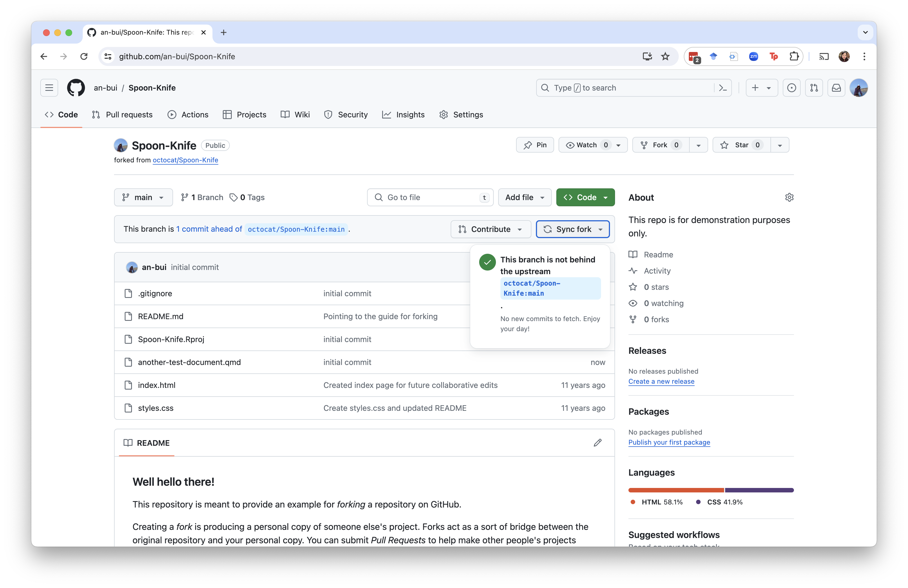908x588 pixels.
Task: Click the issues circle icon in header
Action: pos(792,88)
